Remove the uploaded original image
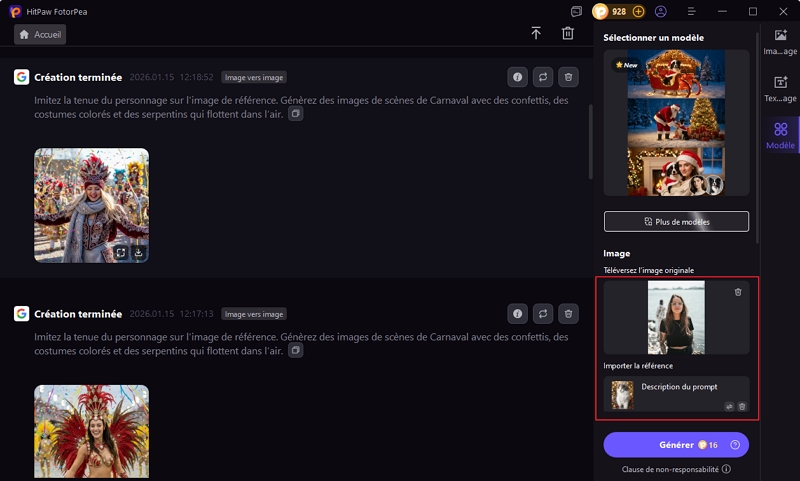The width and height of the screenshot is (800, 481). click(738, 292)
